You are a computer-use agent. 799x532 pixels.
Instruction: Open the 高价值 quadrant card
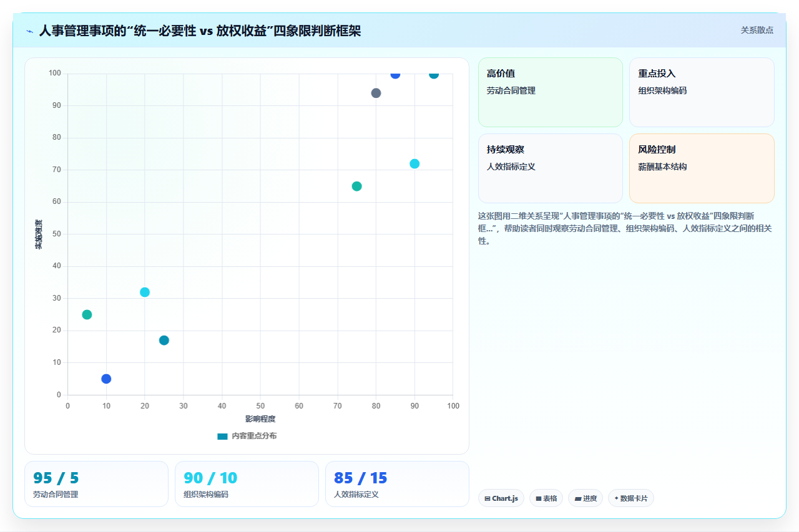(551, 92)
